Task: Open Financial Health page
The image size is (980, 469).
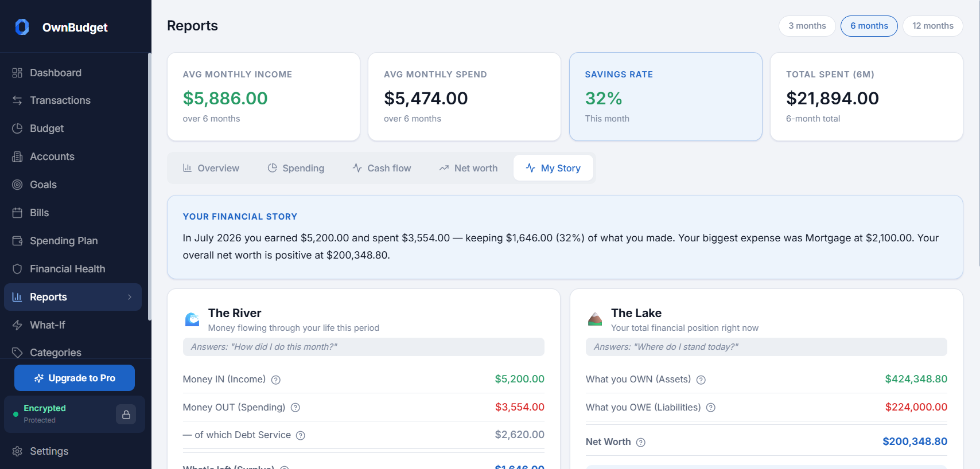Action: click(73, 269)
